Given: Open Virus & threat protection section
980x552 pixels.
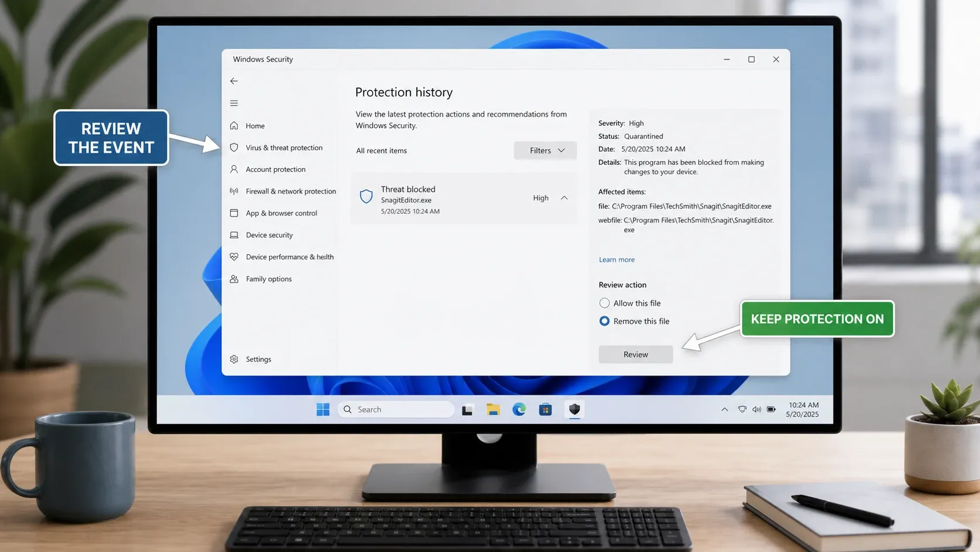Looking at the screenshot, I should point(284,148).
